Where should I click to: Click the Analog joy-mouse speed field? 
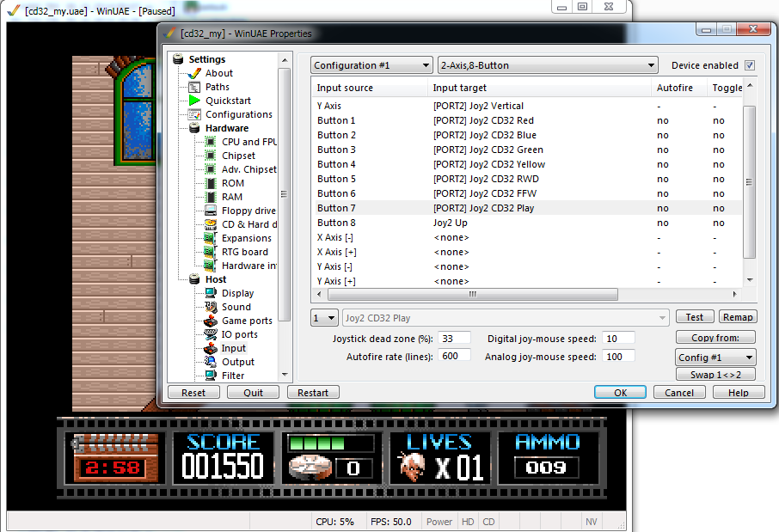tap(618, 356)
